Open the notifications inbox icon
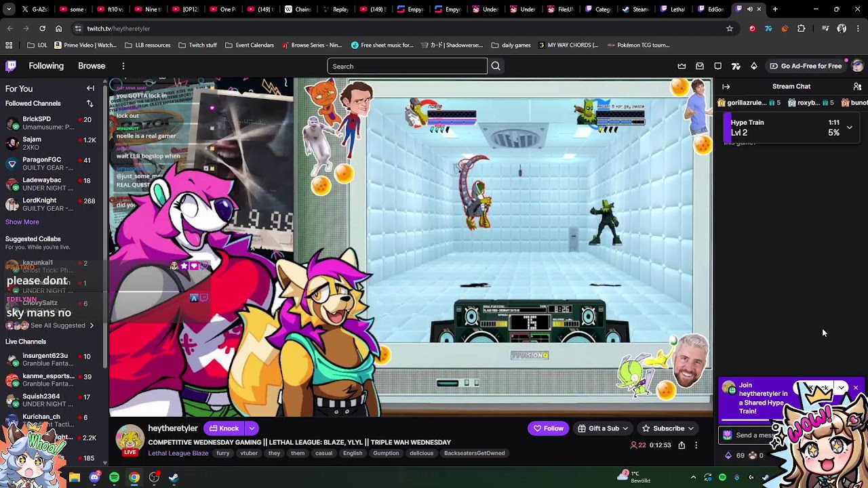This screenshot has height=488, width=868. click(x=700, y=66)
